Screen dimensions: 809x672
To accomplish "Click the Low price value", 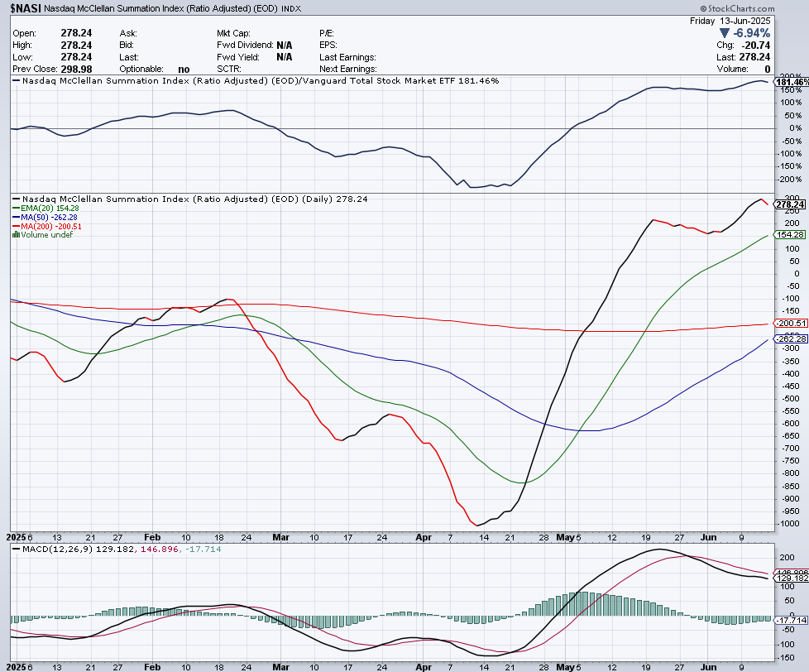I will (x=76, y=57).
